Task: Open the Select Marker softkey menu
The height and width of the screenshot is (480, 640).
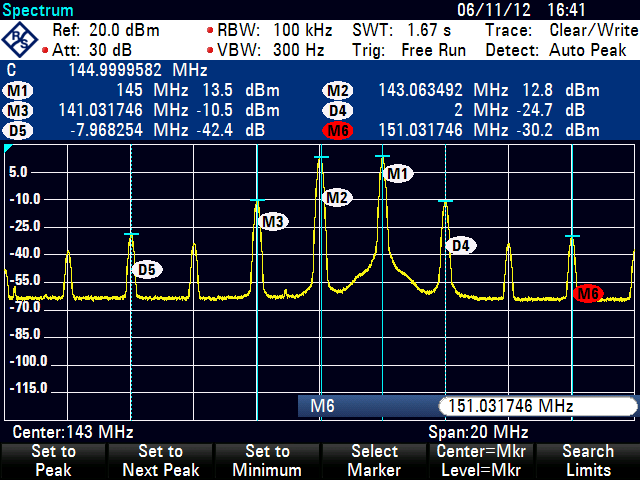Action: (x=373, y=461)
